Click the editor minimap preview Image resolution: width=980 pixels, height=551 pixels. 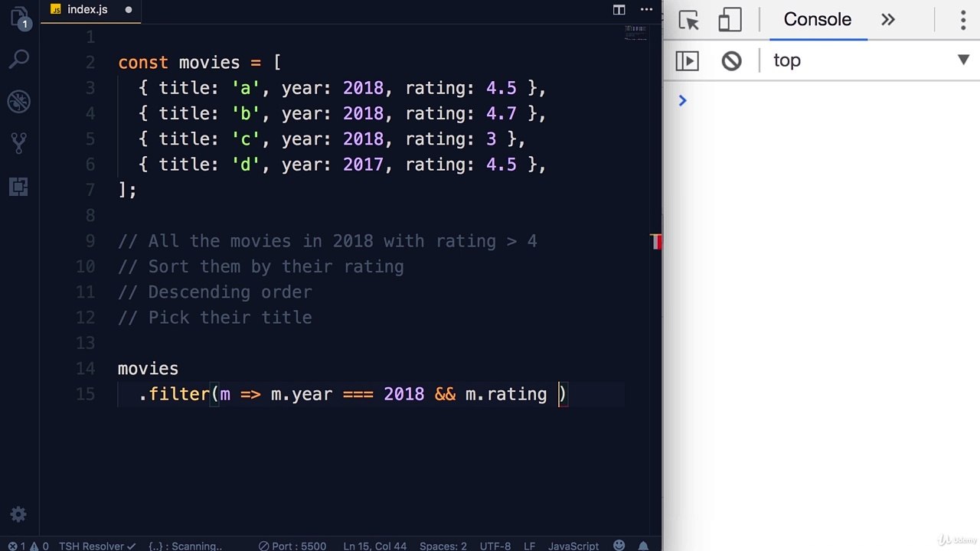pos(635,33)
